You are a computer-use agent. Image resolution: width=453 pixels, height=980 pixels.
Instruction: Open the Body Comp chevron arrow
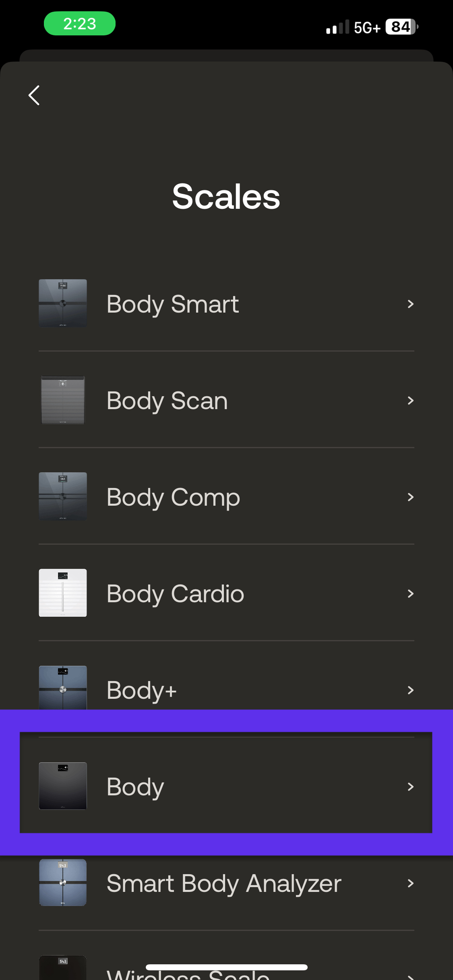(x=410, y=497)
